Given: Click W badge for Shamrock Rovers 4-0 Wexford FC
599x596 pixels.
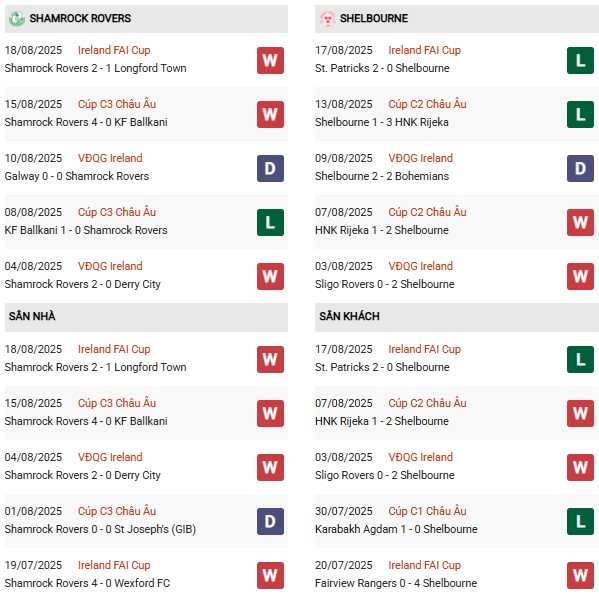Looking at the screenshot, I should (270, 575).
